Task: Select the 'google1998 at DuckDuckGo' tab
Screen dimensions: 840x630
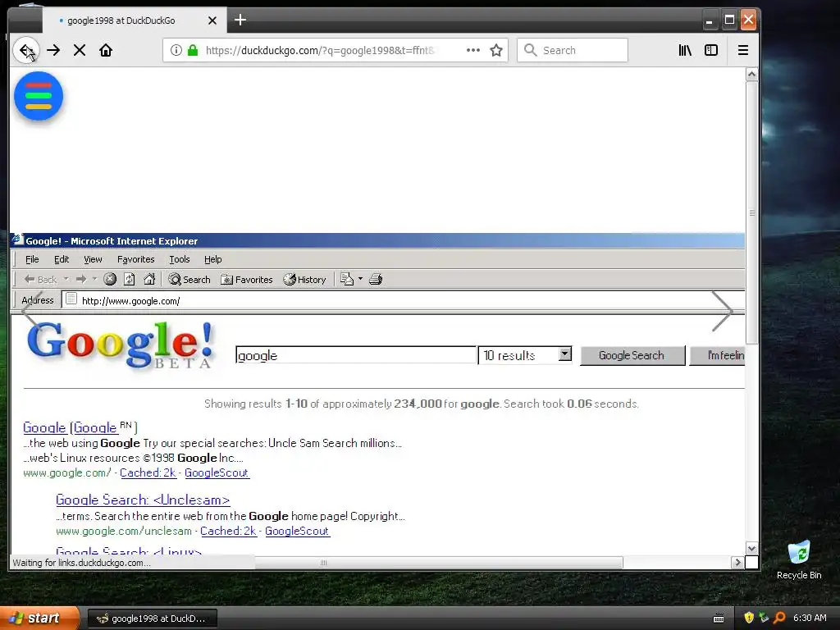Action: (x=134, y=21)
